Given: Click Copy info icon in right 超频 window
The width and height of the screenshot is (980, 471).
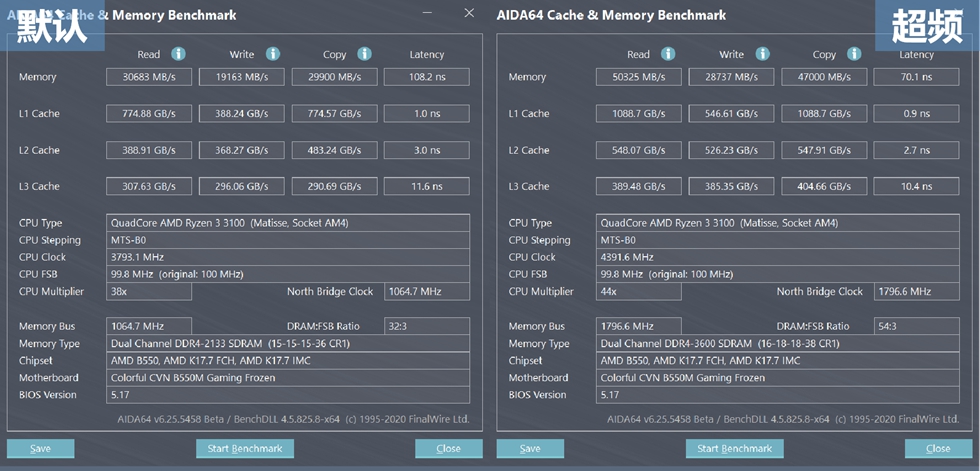Looking at the screenshot, I should click(x=854, y=54).
